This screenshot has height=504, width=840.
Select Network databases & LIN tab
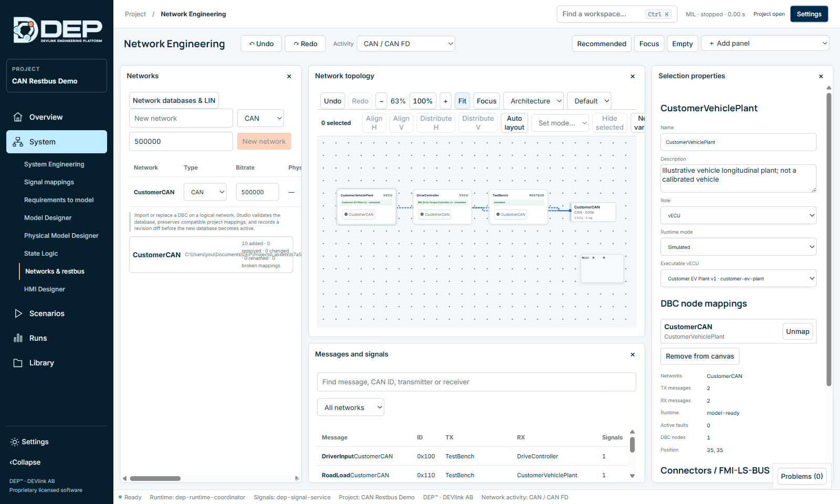click(174, 100)
